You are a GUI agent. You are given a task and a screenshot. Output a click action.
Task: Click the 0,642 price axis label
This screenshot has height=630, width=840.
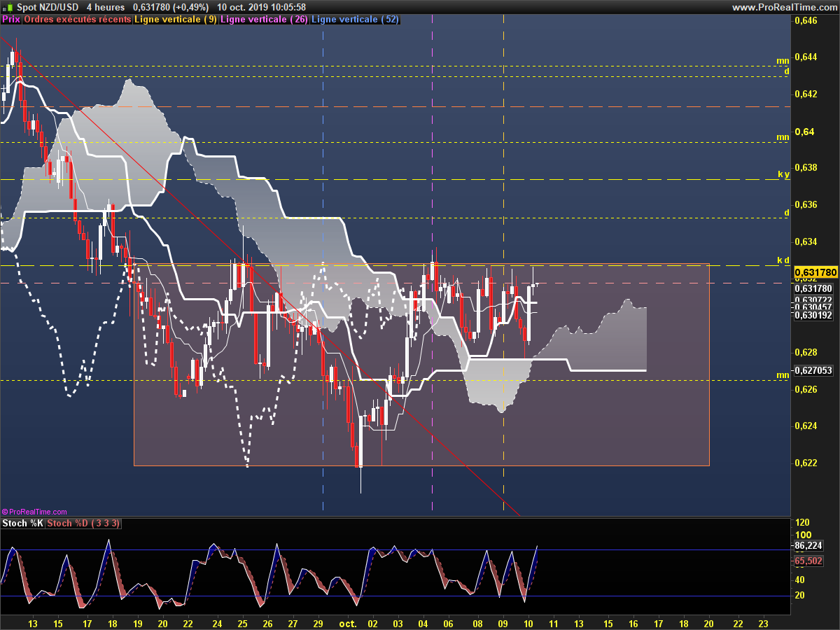pyautogui.click(x=806, y=94)
